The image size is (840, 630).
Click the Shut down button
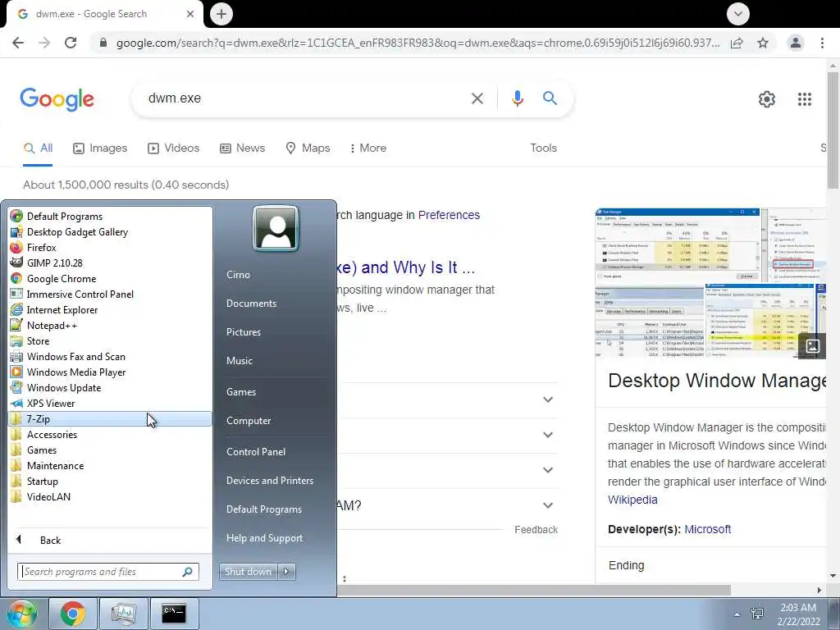(x=248, y=572)
